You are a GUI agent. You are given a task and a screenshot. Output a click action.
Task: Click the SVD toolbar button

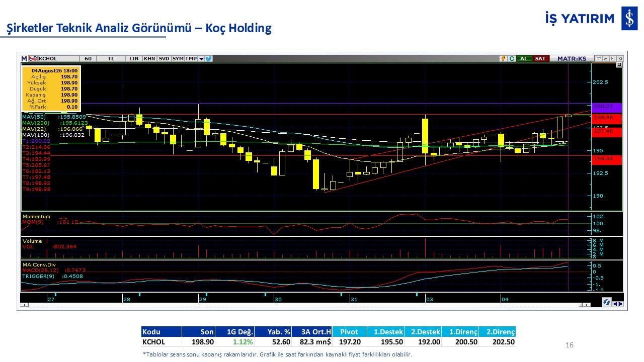pos(164,58)
